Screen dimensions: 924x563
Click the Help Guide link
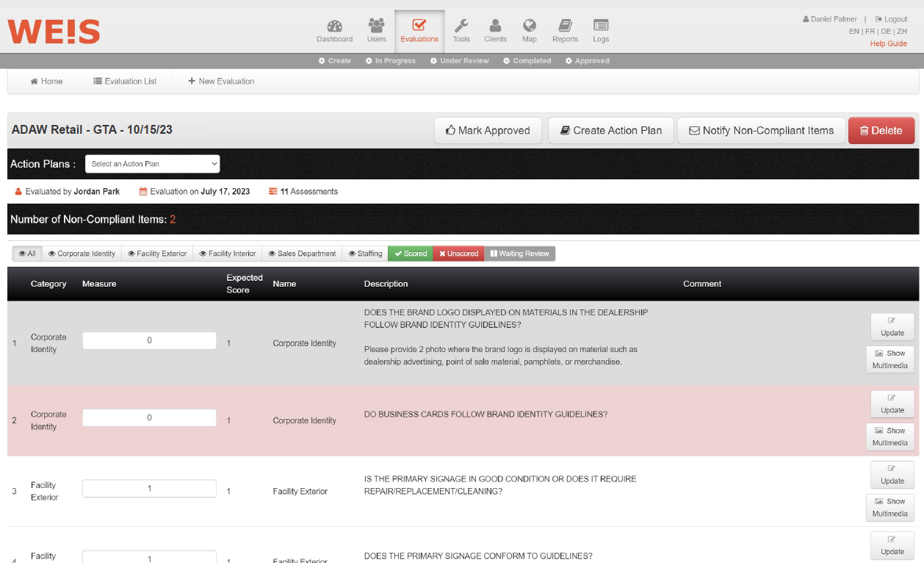(888, 43)
